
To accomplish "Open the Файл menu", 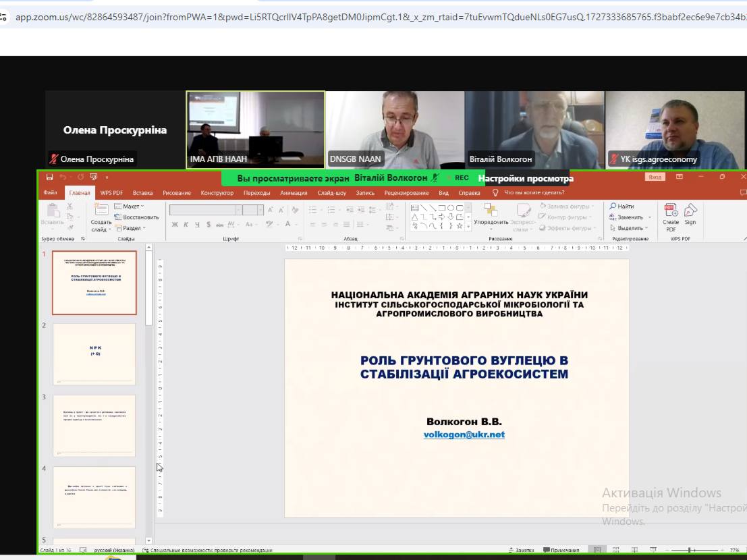I will [x=50, y=193].
